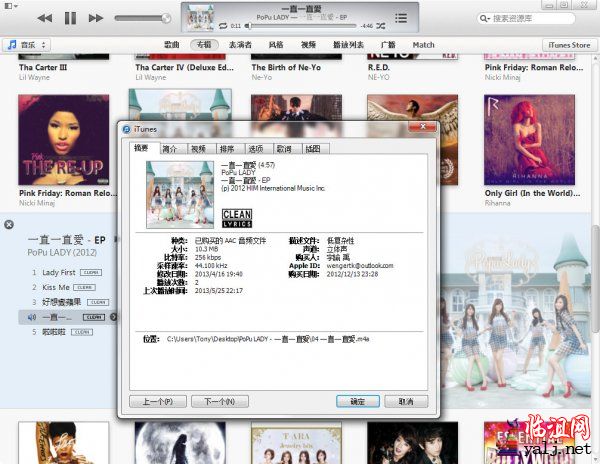The image size is (600, 464).
Task: Click the 确定 button
Action: [x=357, y=401]
